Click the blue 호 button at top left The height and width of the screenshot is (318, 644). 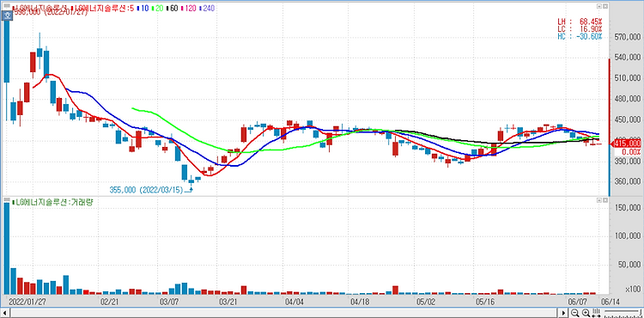(7, 16)
